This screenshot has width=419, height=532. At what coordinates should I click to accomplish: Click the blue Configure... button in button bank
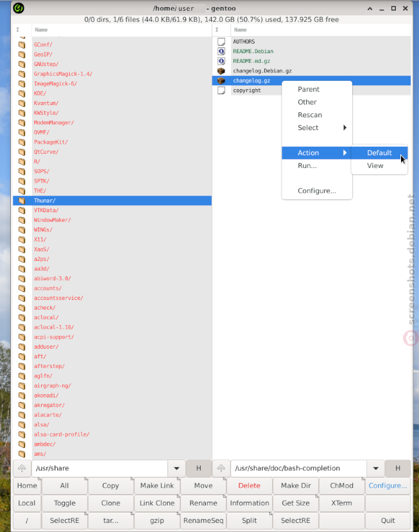388,485
